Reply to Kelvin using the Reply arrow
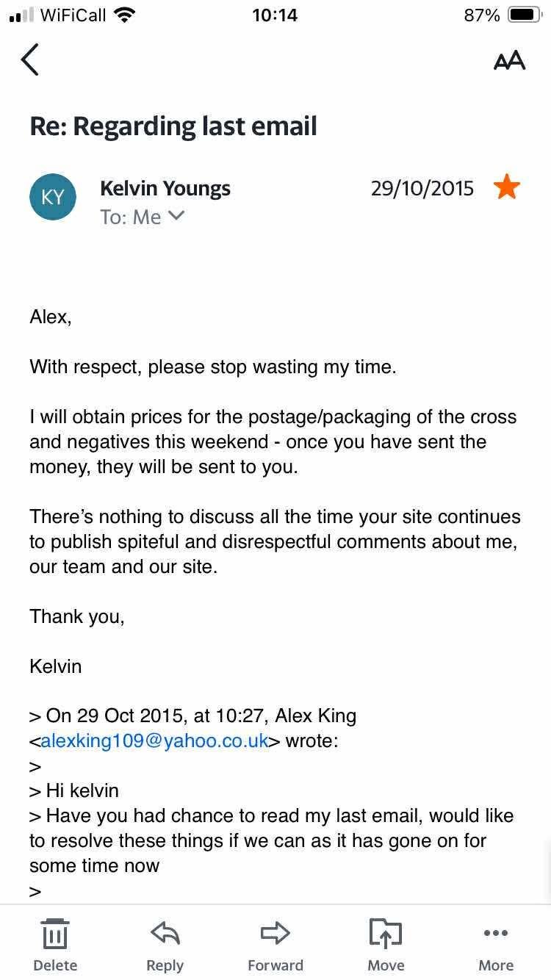Viewport: 551px width, 980px height. coord(165,934)
